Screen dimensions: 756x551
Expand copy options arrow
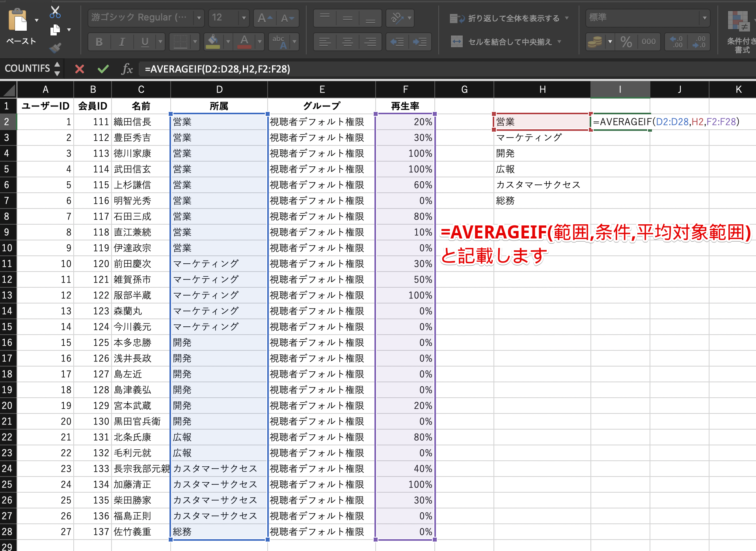click(x=69, y=30)
